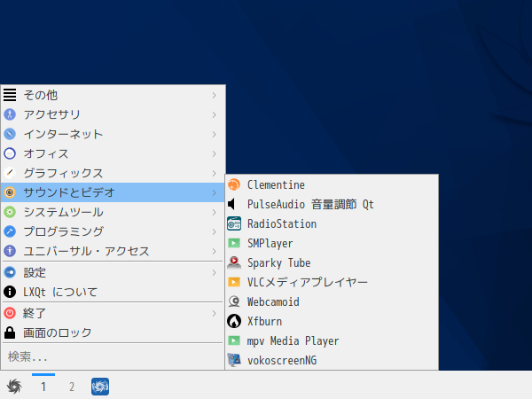The height and width of the screenshot is (399, 532).
Task: Click the VLC orange play icon
Action: [234, 282]
